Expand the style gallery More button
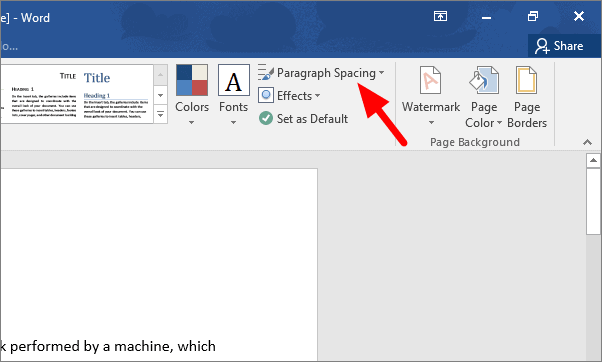Image resolution: width=602 pixels, height=362 pixels. pyautogui.click(x=160, y=114)
